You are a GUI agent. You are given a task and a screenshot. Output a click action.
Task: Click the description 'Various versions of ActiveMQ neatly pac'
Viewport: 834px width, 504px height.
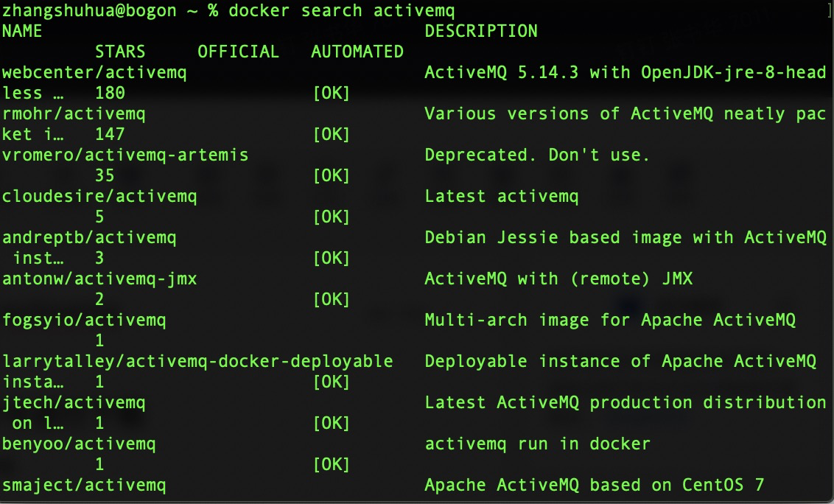(x=625, y=114)
